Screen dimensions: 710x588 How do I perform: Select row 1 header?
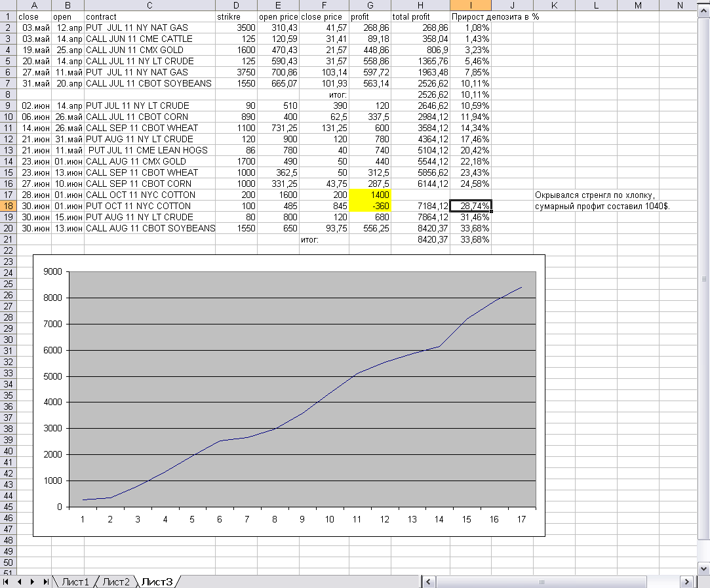click(x=8, y=17)
